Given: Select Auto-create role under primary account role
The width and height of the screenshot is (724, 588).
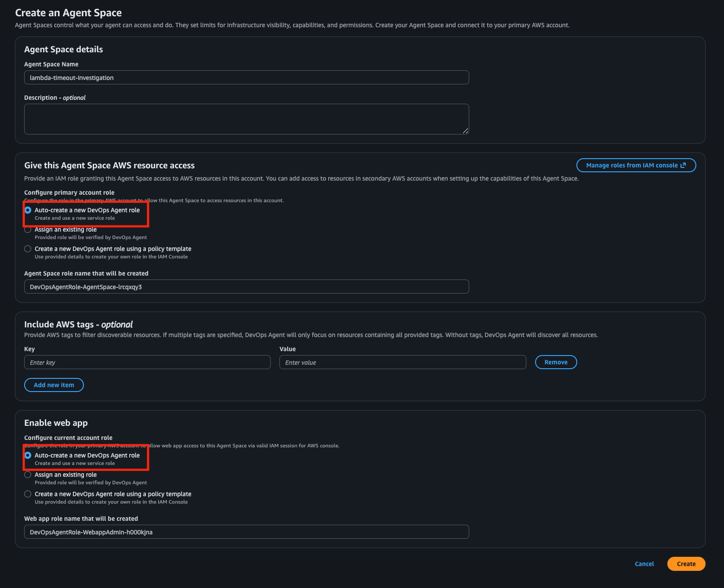Looking at the screenshot, I should pyautogui.click(x=28, y=210).
